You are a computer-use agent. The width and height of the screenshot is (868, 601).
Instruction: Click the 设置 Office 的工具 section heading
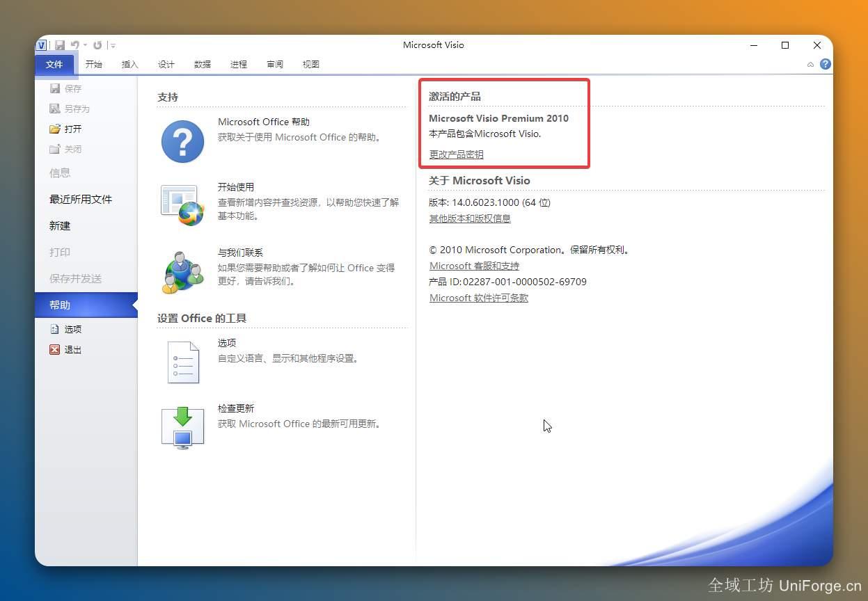pyautogui.click(x=202, y=318)
